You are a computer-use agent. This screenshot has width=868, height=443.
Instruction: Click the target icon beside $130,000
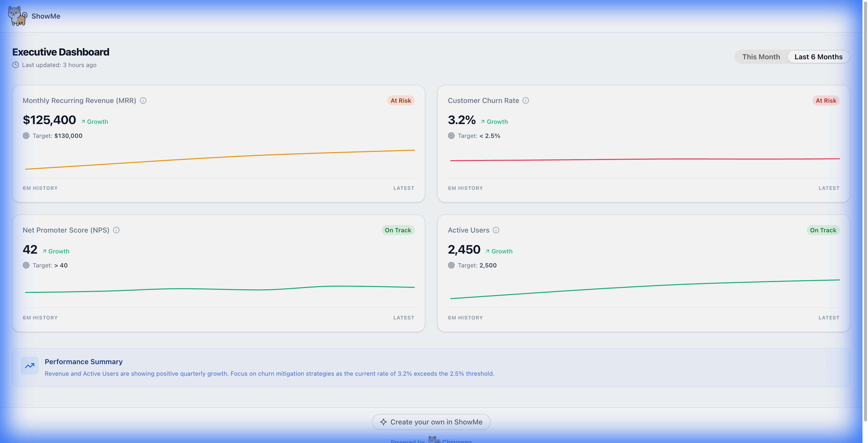26,136
